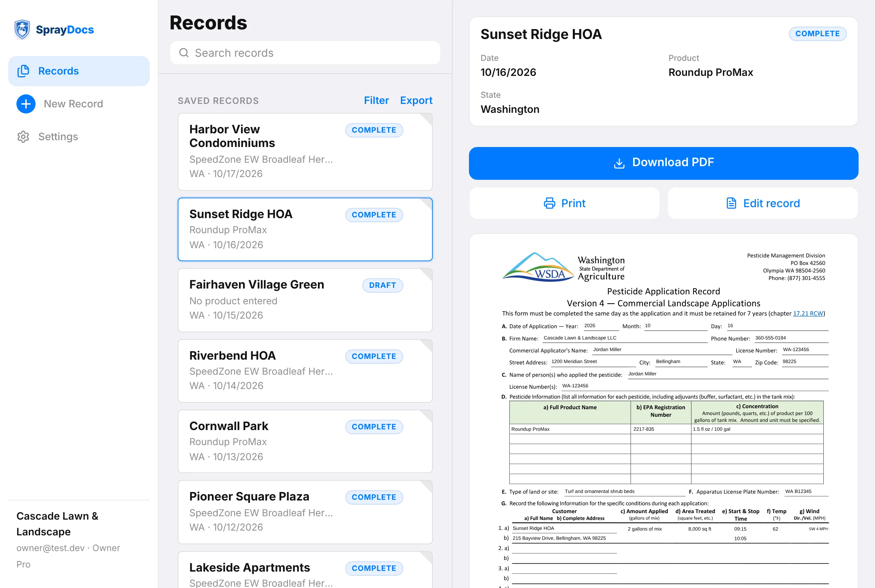The width and height of the screenshot is (875, 588).
Task: Click the SprayDocs shield logo icon
Action: [x=22, y=29]
